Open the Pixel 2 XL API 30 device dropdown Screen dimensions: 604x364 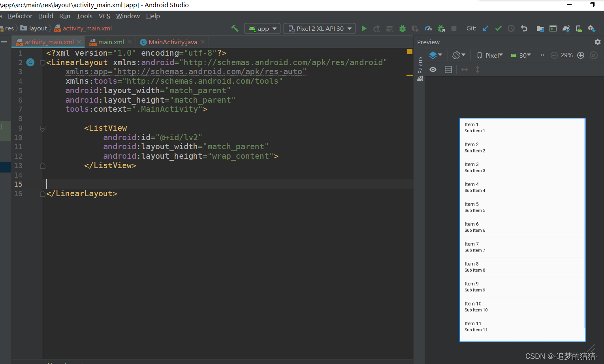coord(319,28)
